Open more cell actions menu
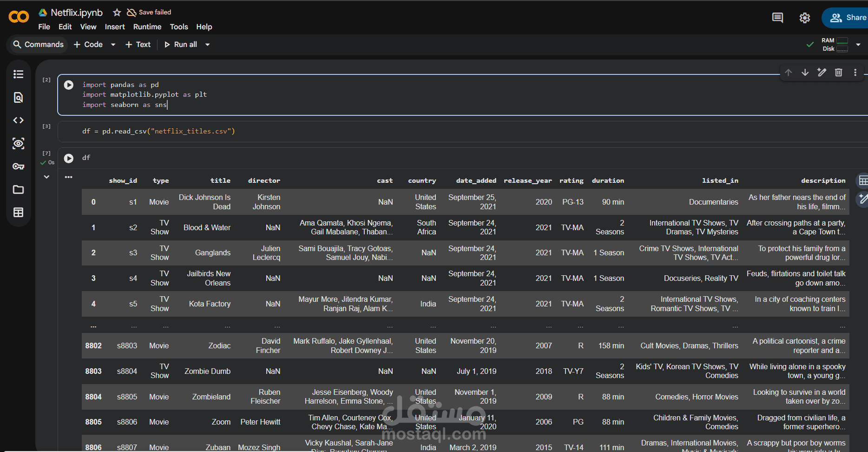The width and height of the screenshot is (868, 452). tap(855, 73)
